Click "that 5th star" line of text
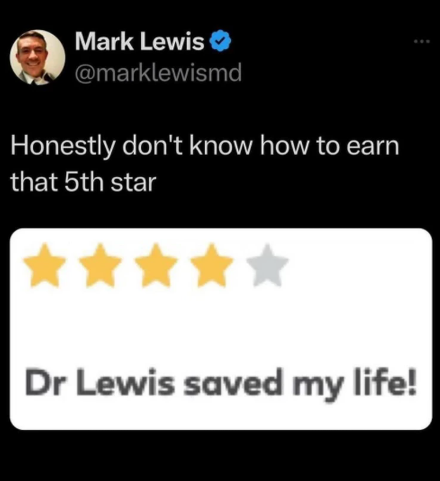The image size is (440, 481). pyautogui.click(x=83, y=182)
